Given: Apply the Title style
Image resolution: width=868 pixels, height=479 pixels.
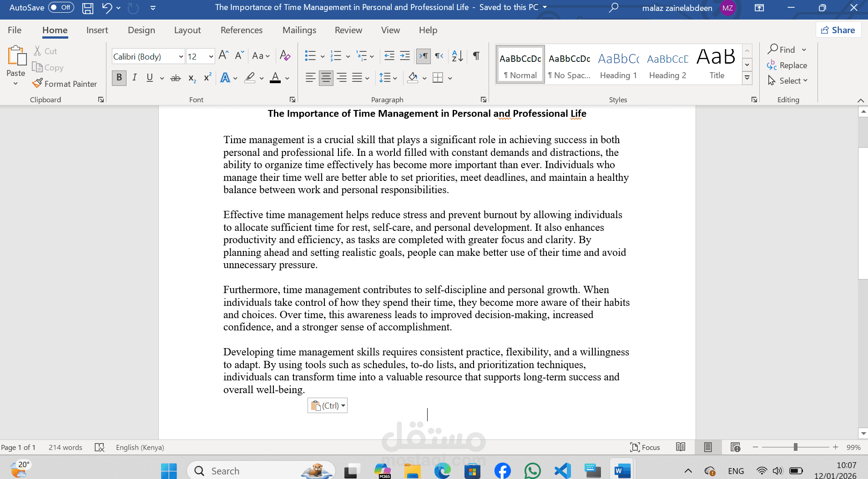Looking at the screenshot, I should 717,65.
